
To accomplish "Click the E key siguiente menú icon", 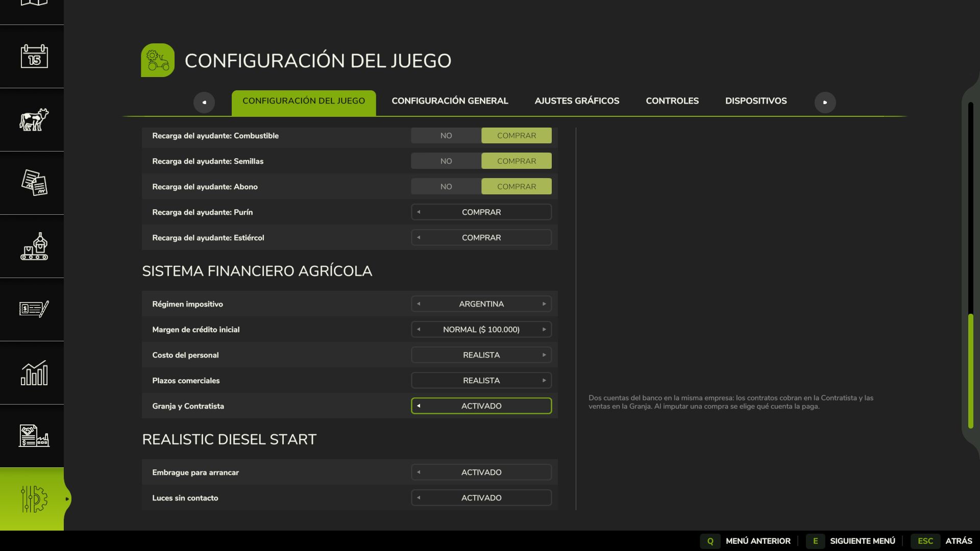I will pyautogui.click(x=815, y=541).
